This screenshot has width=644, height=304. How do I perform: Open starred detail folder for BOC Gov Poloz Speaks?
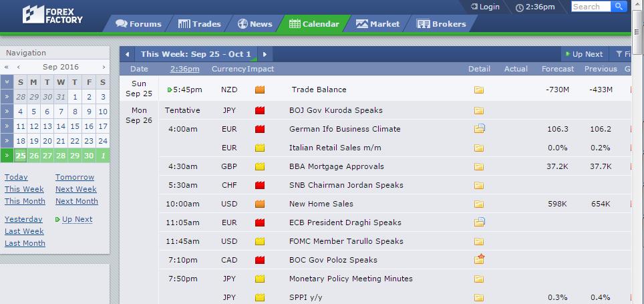479,259
